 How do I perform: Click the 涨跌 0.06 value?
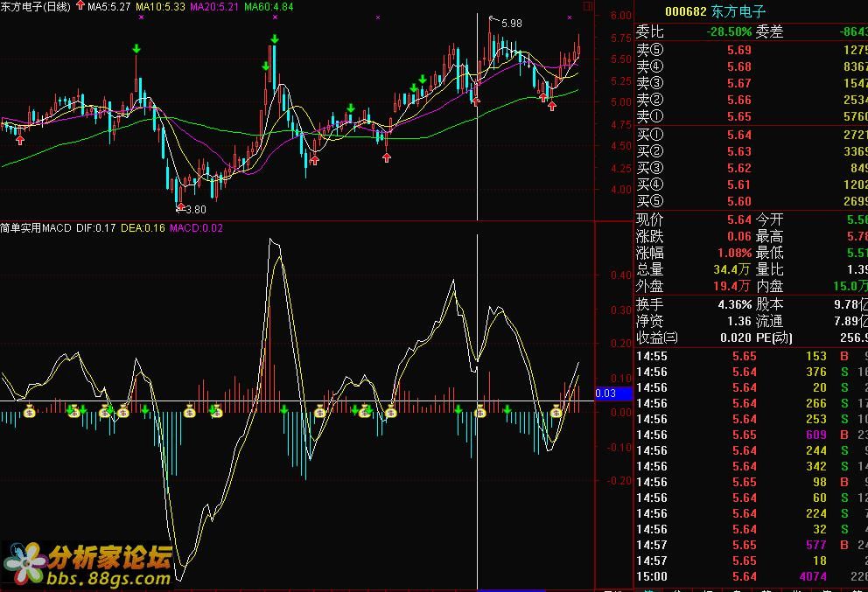click(x=739, y=237)
